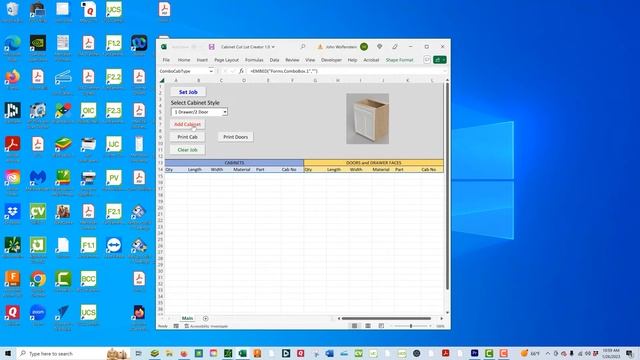Open the Help ribbon tab

click(x=352, y=60)
